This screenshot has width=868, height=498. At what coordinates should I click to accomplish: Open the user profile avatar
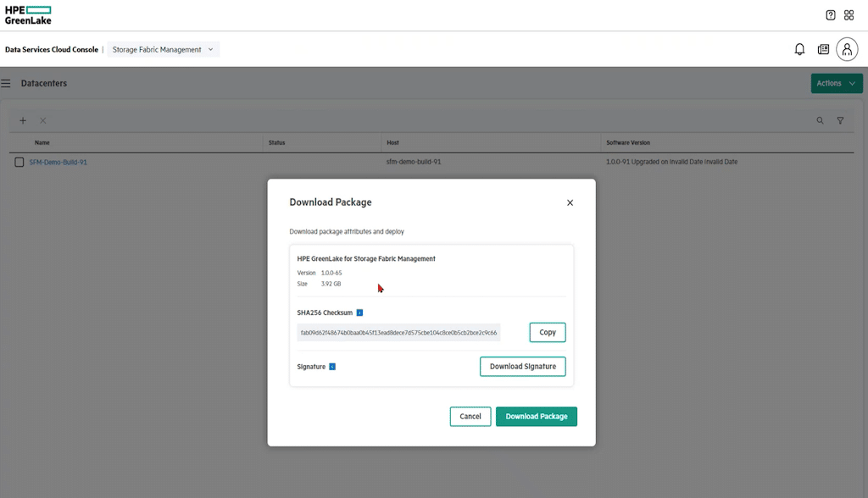pos(847,49)
